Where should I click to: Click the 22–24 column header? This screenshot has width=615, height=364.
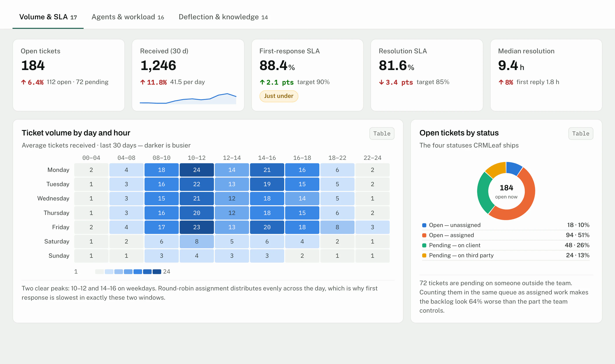372,158
